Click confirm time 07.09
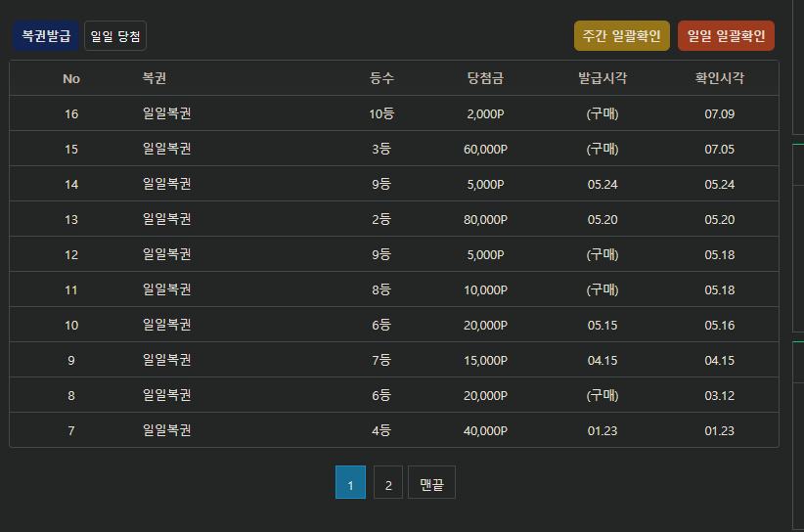Image resolution: width=804 pixels, height=532 pixels. [720, 113]
